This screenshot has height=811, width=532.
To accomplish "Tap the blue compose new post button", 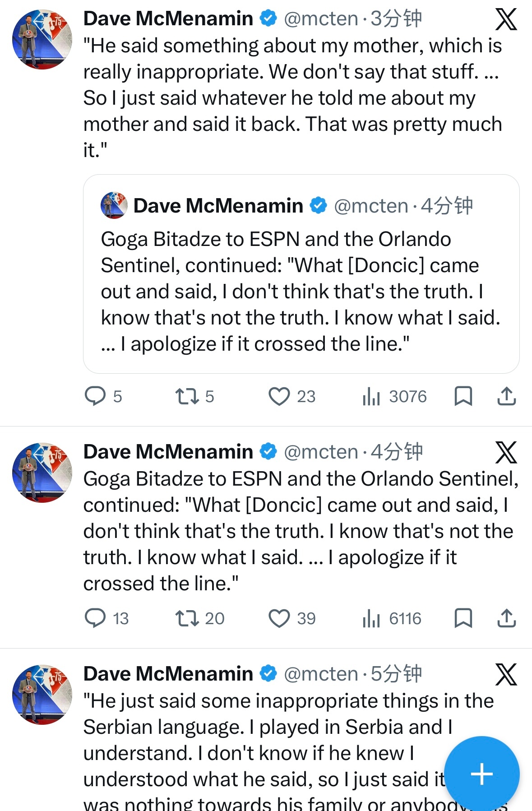I will (481, 774).
